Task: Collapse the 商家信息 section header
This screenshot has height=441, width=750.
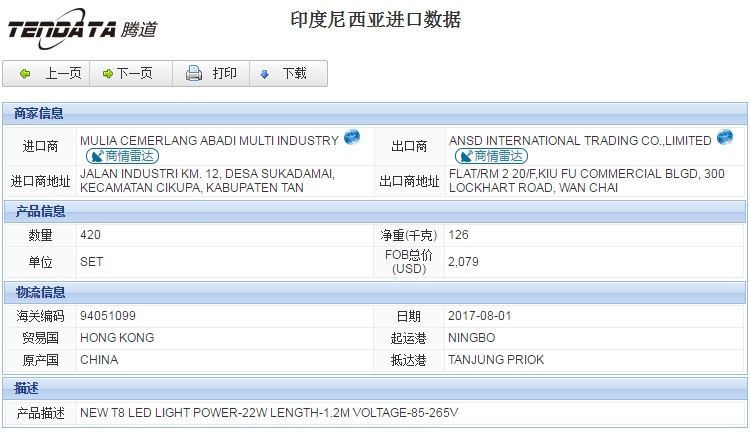Action: pyautogui.click(x=40, y=114)
